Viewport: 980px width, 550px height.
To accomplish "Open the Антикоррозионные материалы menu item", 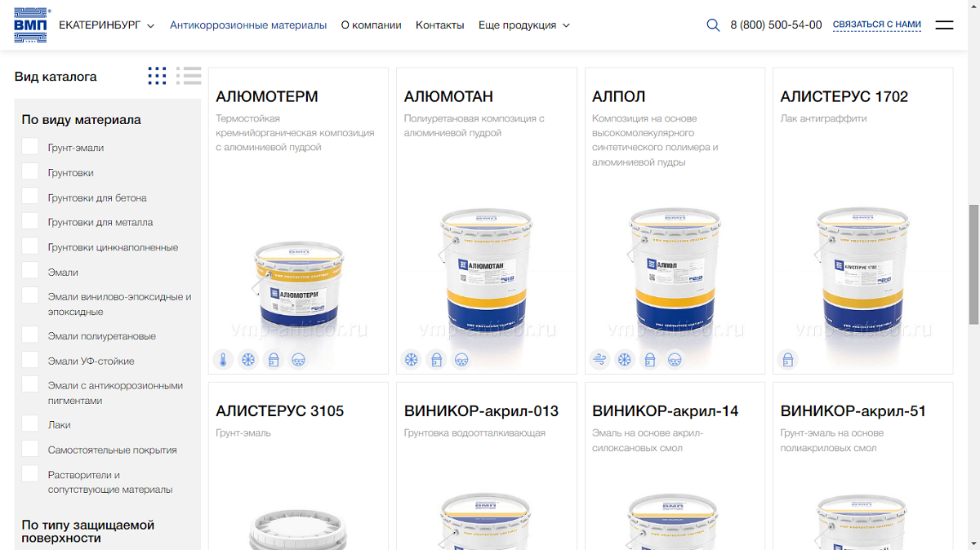I will (248, 25).
